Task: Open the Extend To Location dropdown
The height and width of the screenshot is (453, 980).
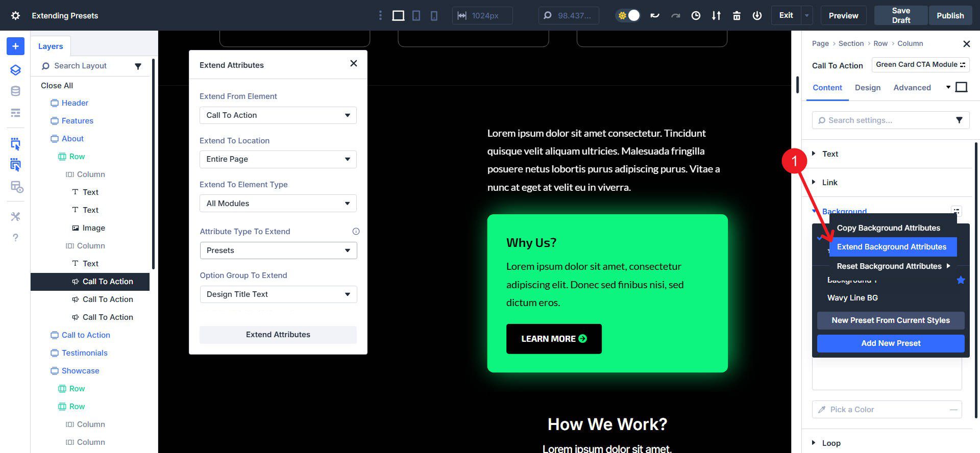Action: tap(278, 159)
